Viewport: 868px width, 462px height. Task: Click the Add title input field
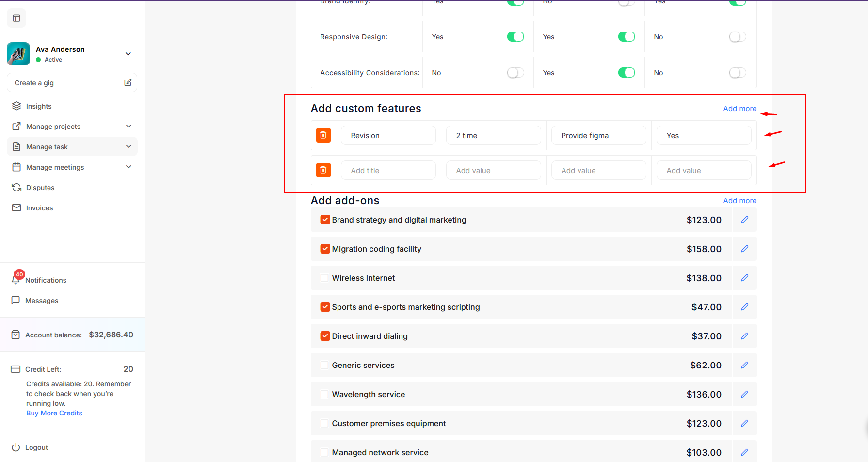[388, 171]
